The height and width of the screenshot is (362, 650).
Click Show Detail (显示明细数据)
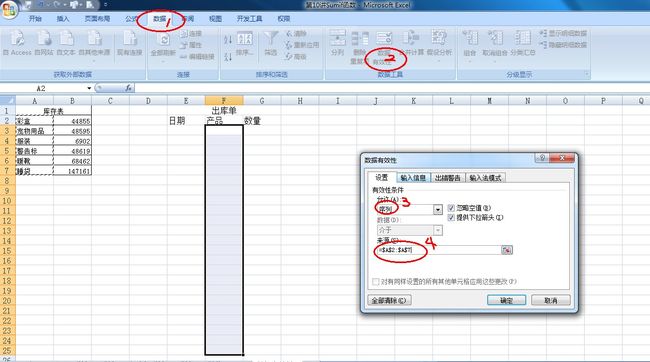tap(563, 33)
